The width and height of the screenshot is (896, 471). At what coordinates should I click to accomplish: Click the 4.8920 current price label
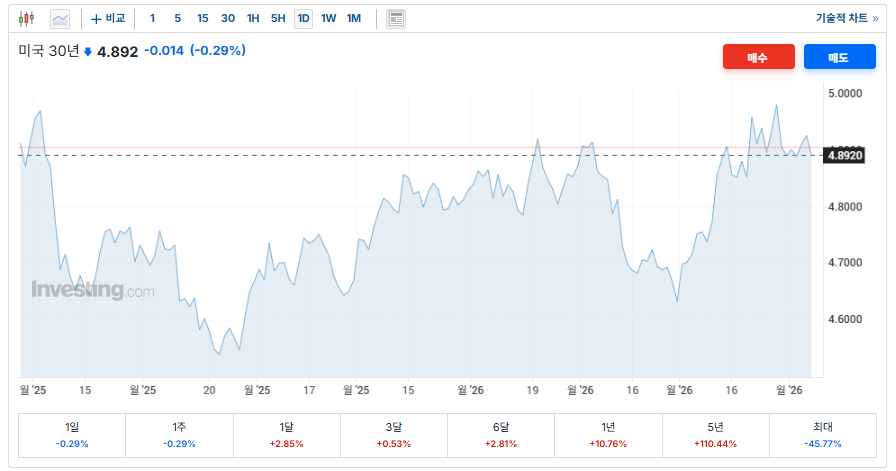[845, 155]
